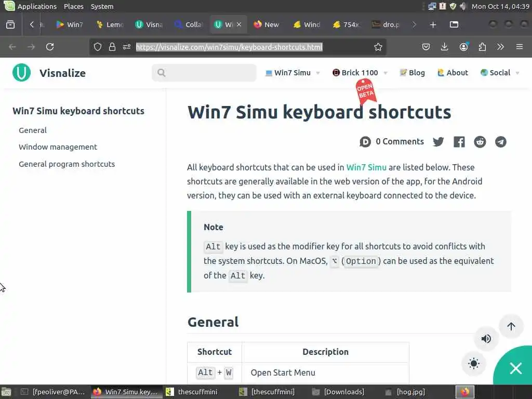Open site security padlock info
This screenshot has height=399, width=532.
click(112, 47)
